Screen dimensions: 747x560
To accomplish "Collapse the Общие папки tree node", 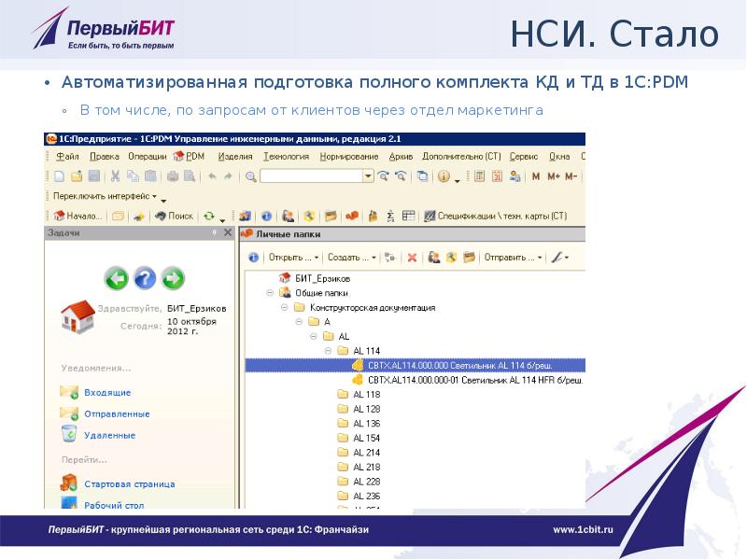I will (271, 292).
